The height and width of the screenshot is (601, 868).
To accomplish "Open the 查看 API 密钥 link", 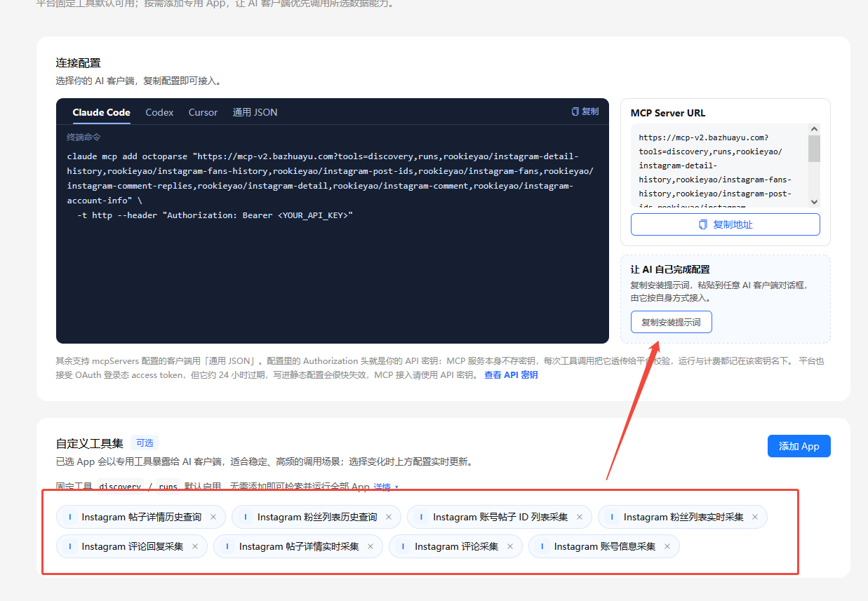I will point(511,375).
